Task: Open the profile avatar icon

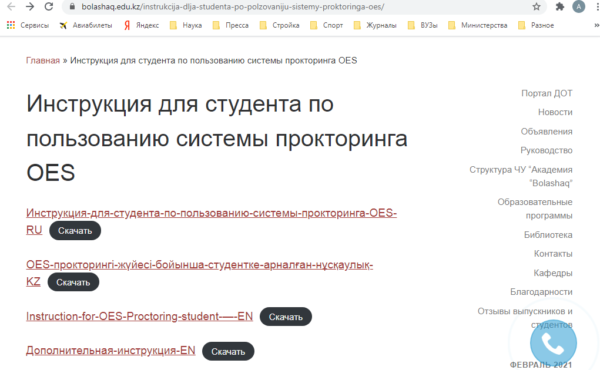Action: 579,7
